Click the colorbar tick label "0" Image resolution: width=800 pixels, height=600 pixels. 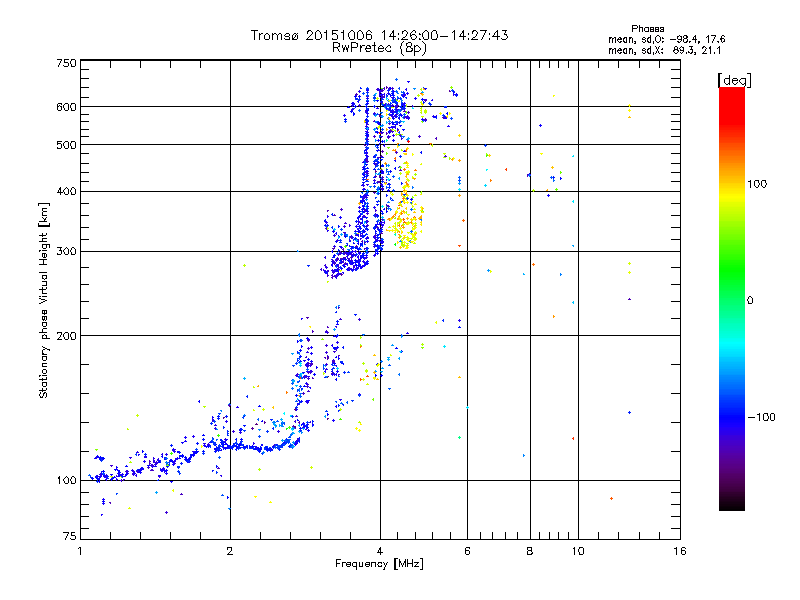coord(750,301)
